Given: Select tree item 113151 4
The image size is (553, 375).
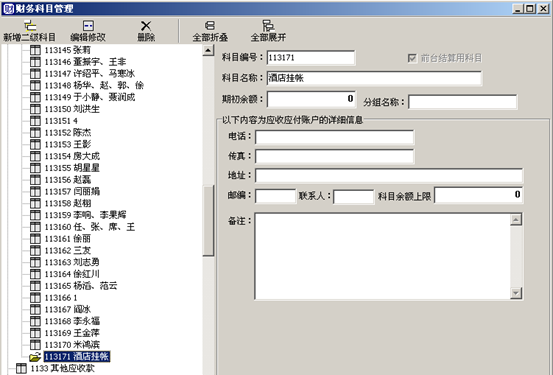Looking at the screenshot, I should click(x=61, y=121).
